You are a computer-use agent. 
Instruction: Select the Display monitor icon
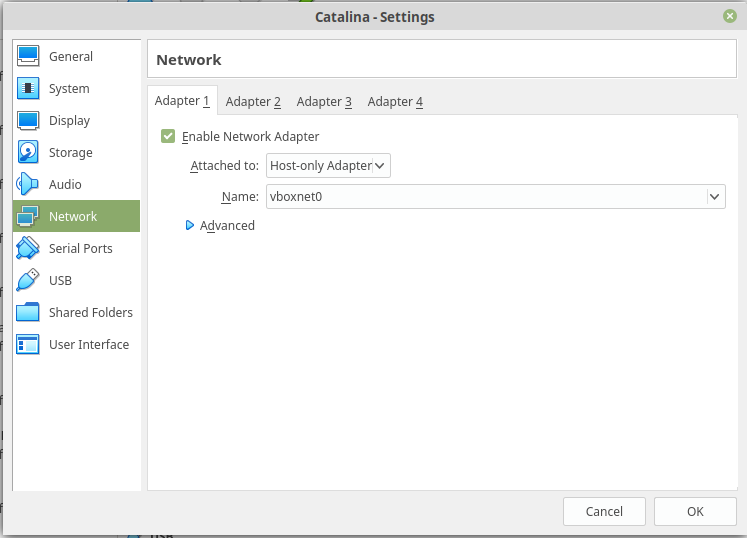coord(28,121)
